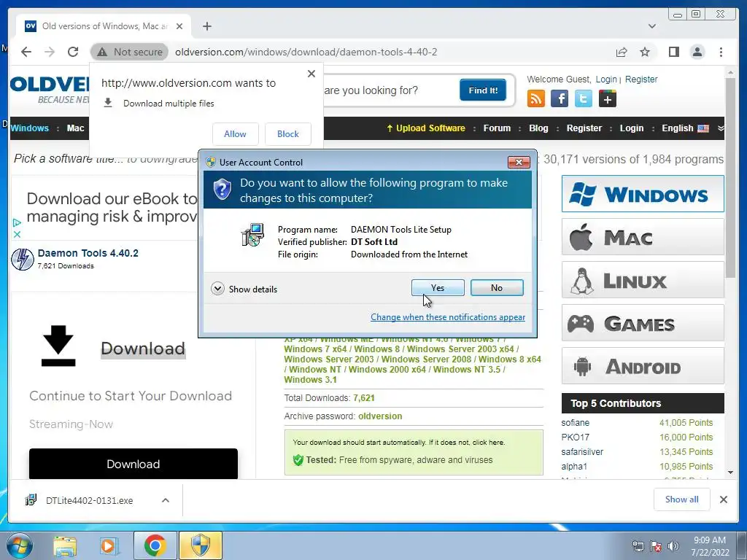
Task: Close the Old versions of Windows tab
Action: [x=179, y=26]
